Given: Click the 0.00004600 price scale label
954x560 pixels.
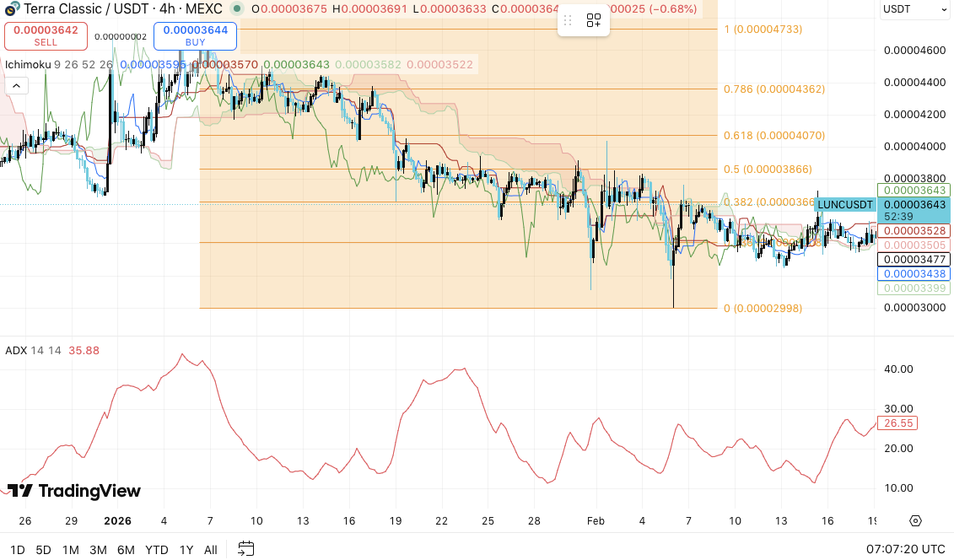Looking at the screenshot, I should point(914,51).
